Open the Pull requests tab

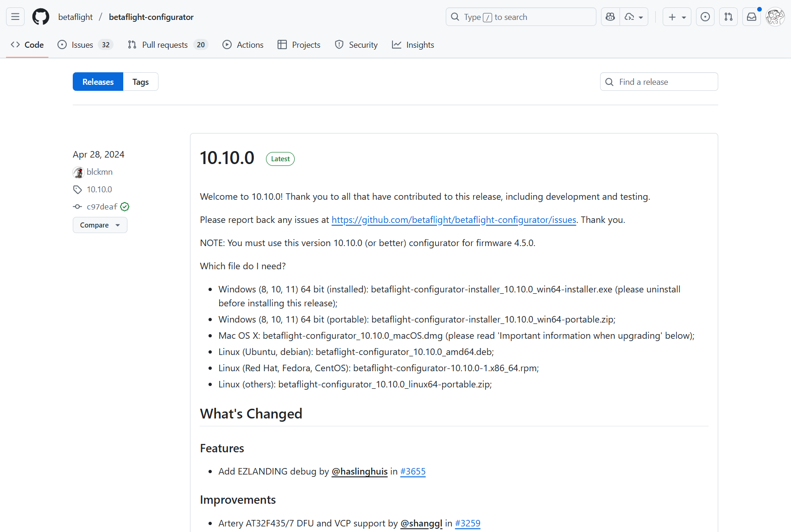click(x=168, y=45)
